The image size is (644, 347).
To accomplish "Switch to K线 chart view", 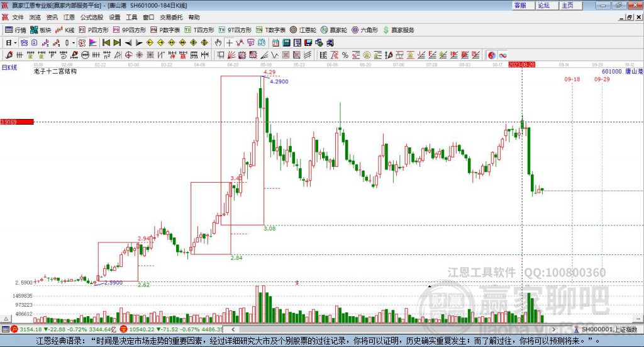I will (65, 30).
